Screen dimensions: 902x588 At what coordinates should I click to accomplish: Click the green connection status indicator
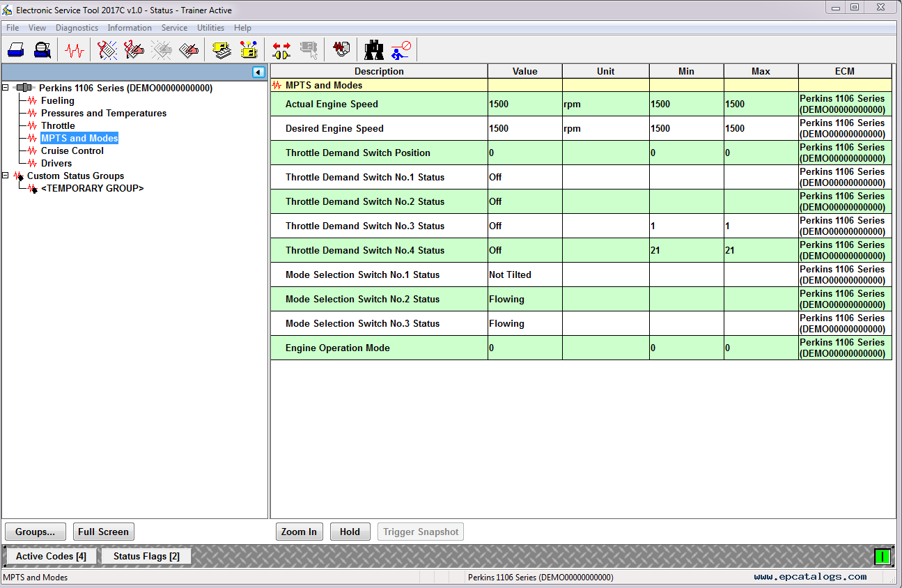[x=882, y=556]
